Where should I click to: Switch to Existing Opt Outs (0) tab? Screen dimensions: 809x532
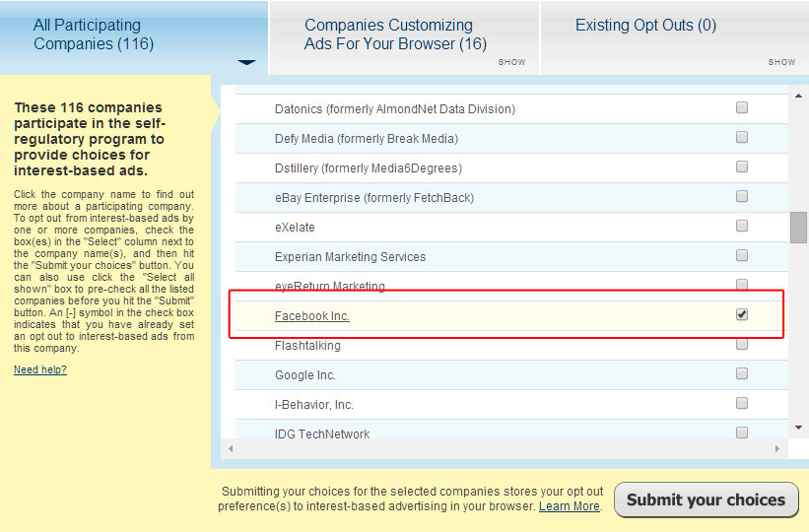675,37
